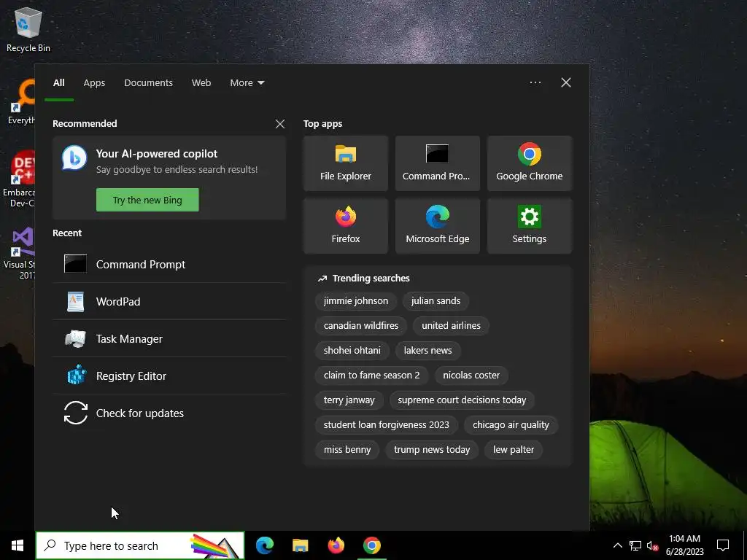Screen dimensions: 747x560
Task: Switch to the Web tab
Action: [x=201, y=83]
